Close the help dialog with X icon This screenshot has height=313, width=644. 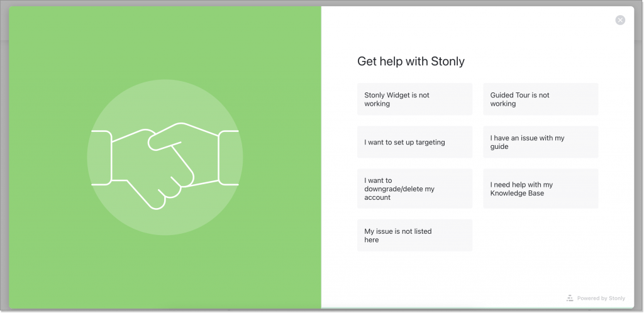click(619, 20)
